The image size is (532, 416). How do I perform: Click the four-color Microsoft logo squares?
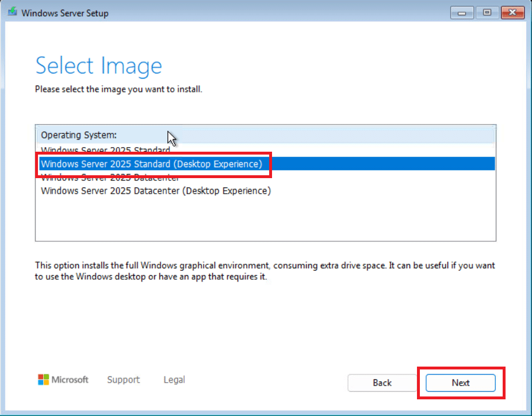[44, 379]
